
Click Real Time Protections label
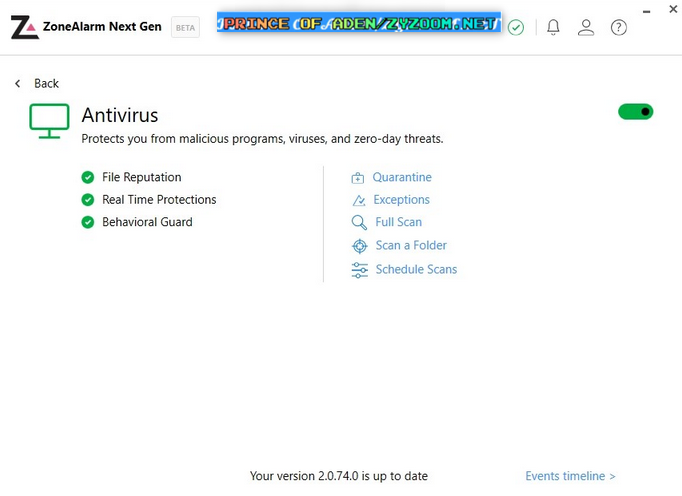tap(159, 200)
